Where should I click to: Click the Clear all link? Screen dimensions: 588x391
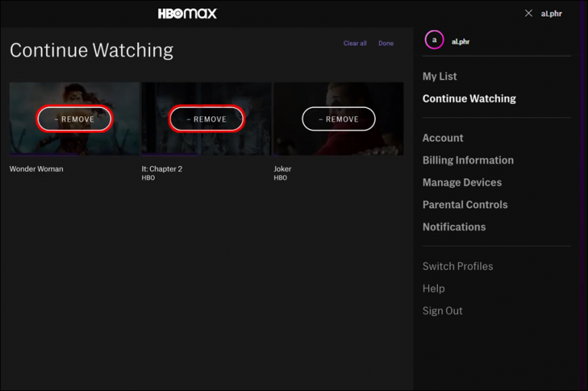click(354, 43)
